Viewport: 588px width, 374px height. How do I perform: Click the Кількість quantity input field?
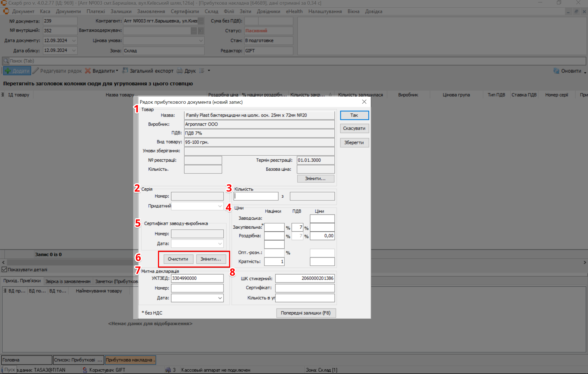click(x=256, y=196)
